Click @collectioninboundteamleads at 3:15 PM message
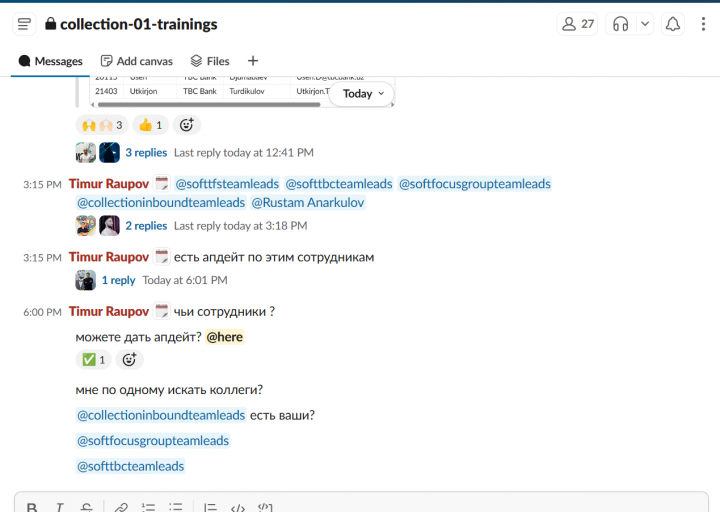This screenshot has height=512, width=720. 161,203
